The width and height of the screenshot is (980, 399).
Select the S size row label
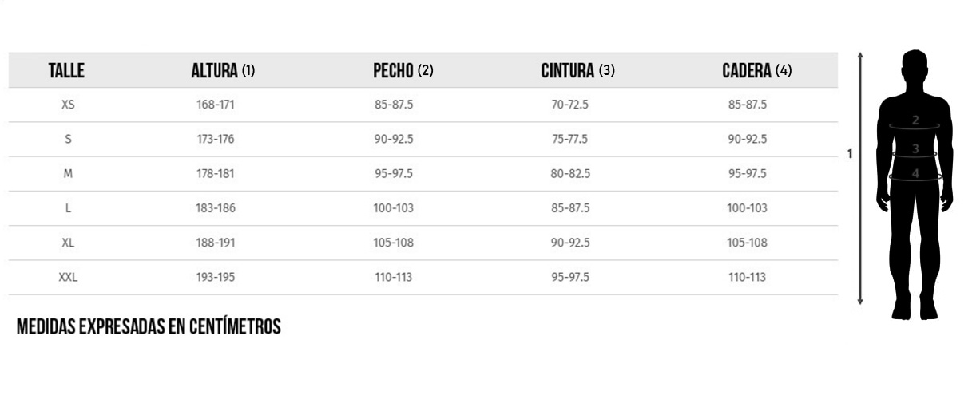[x=68, y=139]
